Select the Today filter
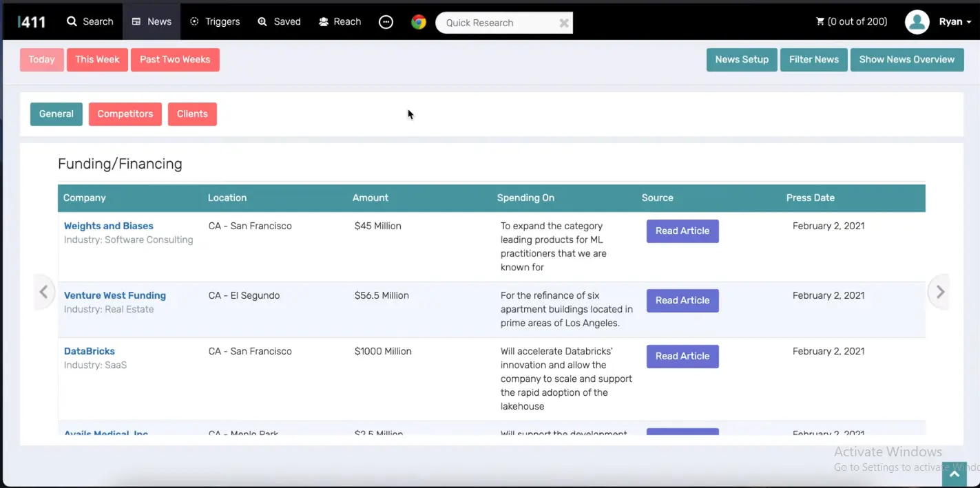 pyautogui.click(x=42, y=60)
